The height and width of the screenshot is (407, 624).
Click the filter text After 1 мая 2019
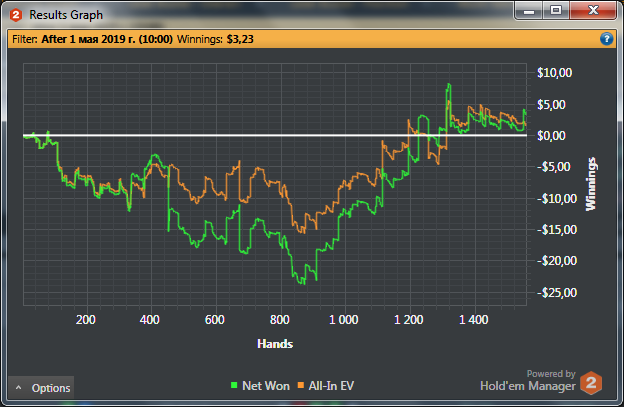107,39
